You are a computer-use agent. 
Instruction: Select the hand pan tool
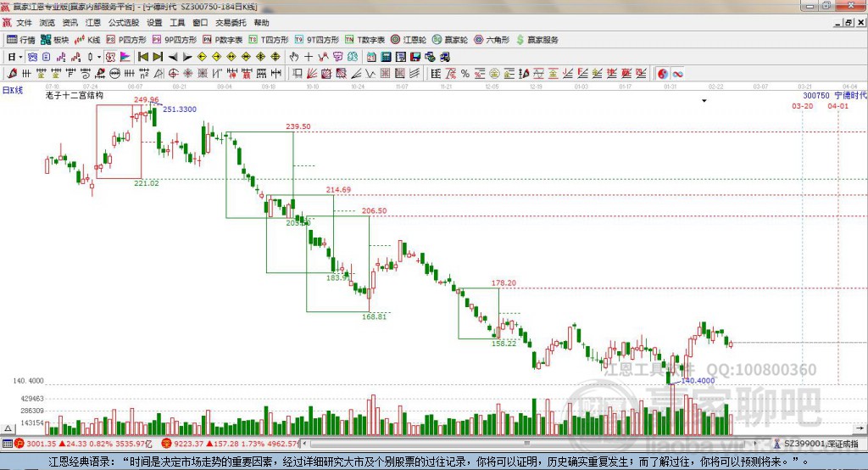coord(294,57)
